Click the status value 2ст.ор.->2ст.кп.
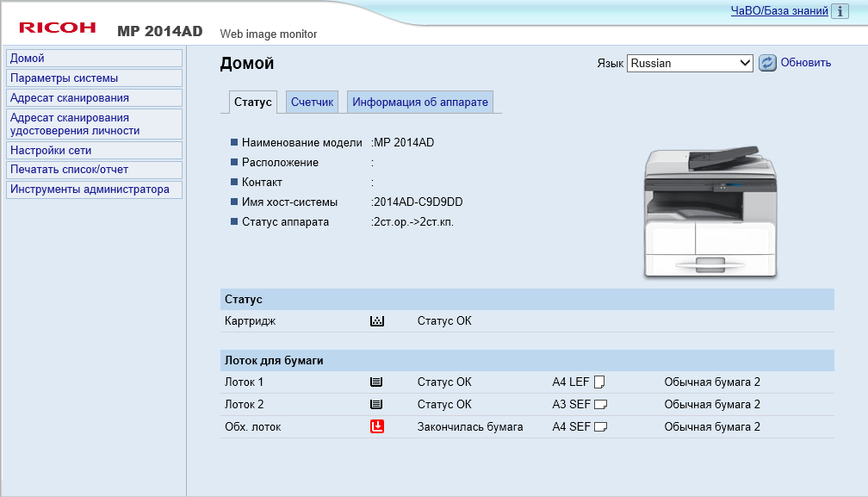This screenshot has width=868, height=497. coord(413,222)
